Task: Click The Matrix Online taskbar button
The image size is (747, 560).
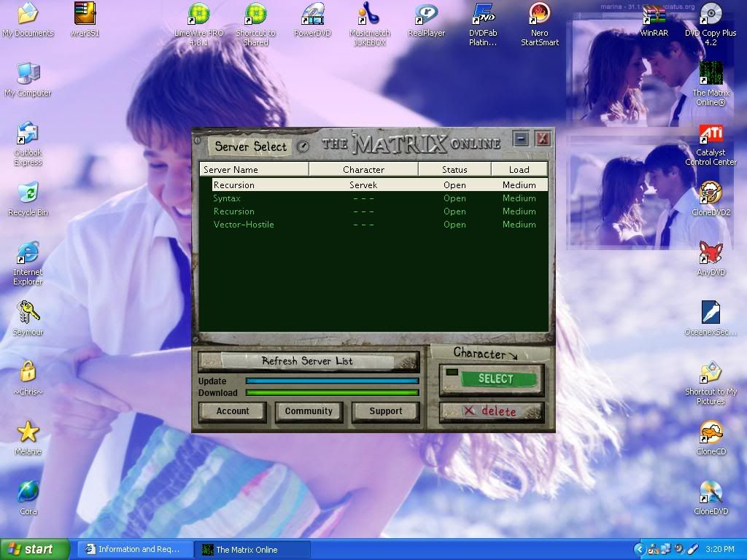Action: (253, 550)
